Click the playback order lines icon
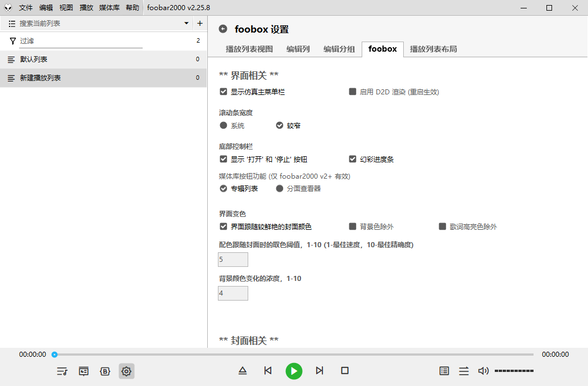The image size is (588, 386). [x=464, y=371]
